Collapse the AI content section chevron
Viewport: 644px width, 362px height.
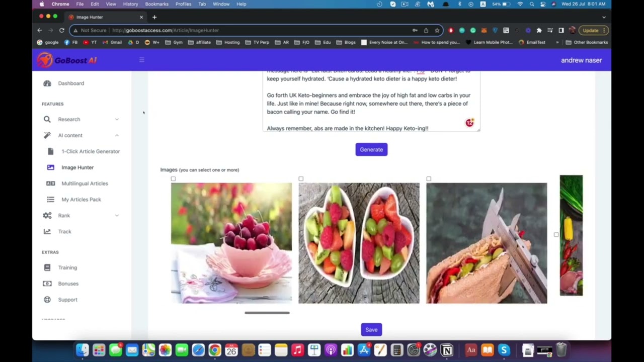[117, 135]
